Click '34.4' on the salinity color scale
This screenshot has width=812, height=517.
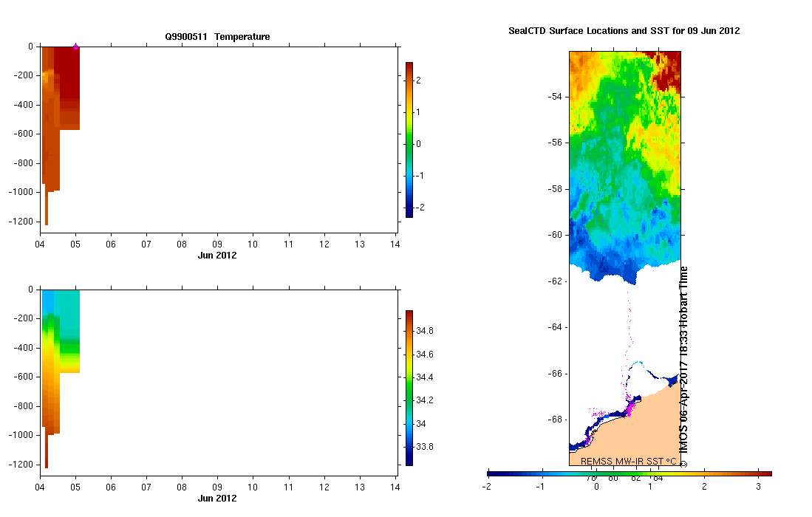pos(425,377)
